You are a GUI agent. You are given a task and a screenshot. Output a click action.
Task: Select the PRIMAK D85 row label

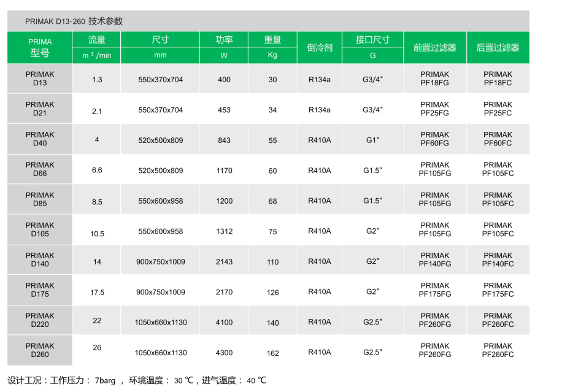(40, 199)
